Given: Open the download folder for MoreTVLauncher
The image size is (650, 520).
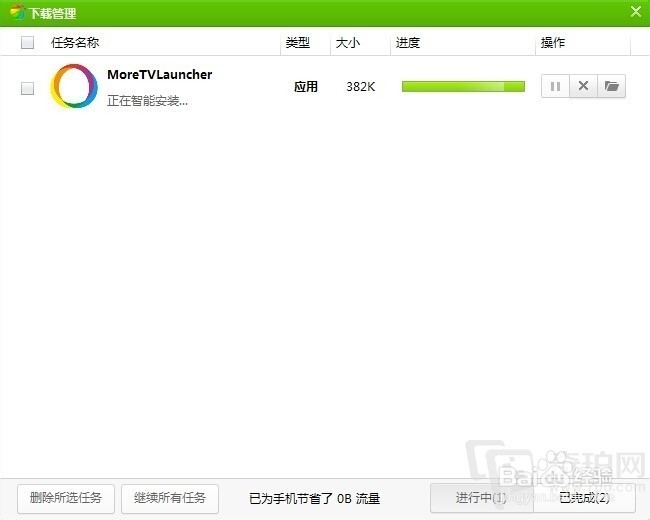Looking at the screenshot, I should click(611, 86).
